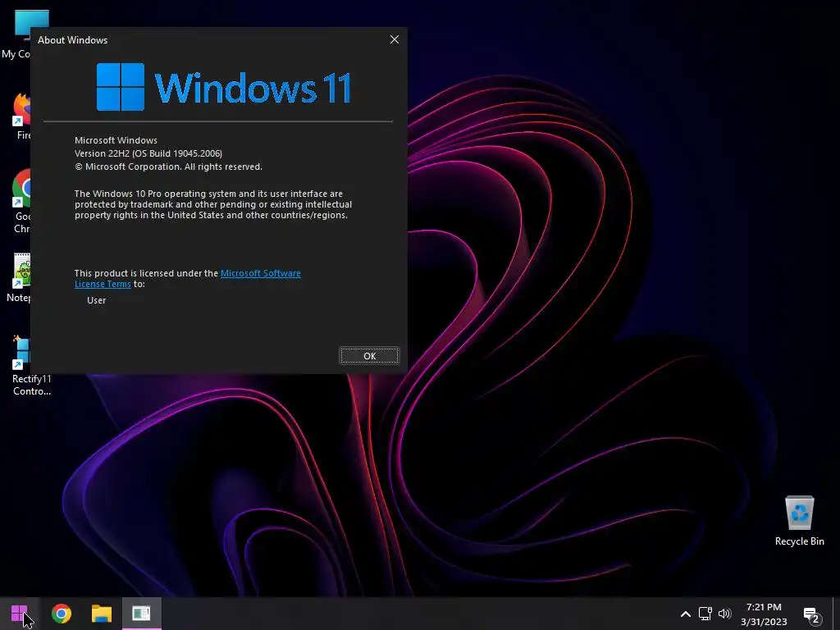This screenshot has height=630, width=840.
Task: Click the Windows 11 logo graphic
Action: [x=224, y=87]
